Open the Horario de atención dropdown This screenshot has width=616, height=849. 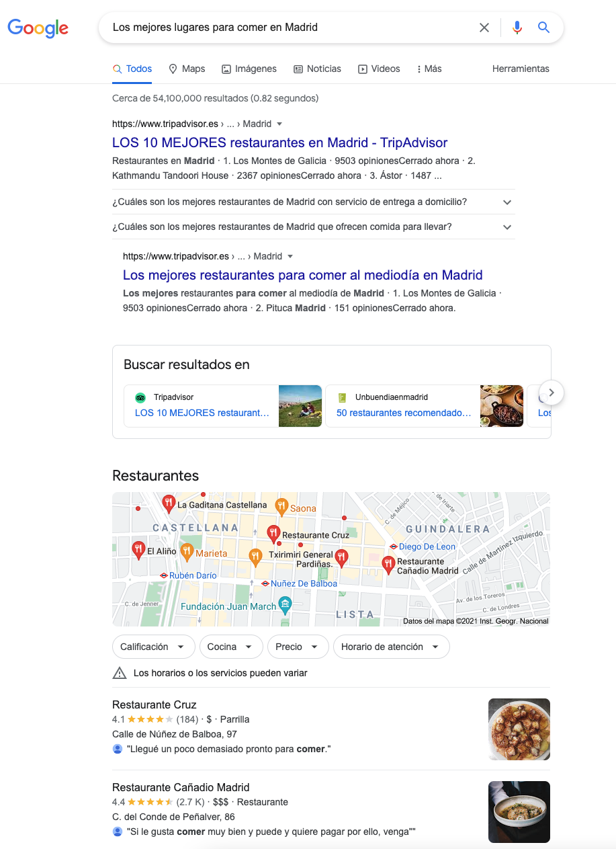click(x=391, y=647)
